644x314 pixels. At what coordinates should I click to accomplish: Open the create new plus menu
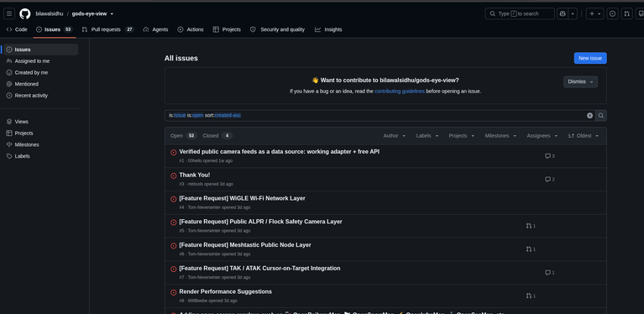point(594,13)
